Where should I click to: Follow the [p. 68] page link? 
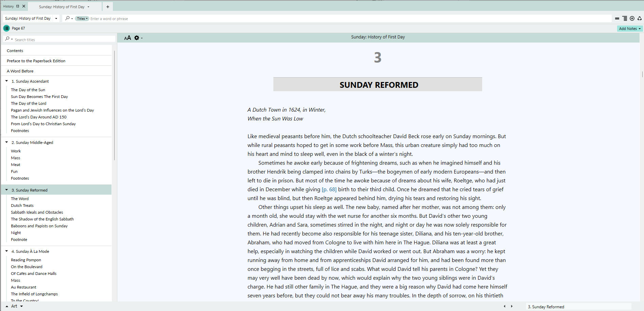(329, 190)
